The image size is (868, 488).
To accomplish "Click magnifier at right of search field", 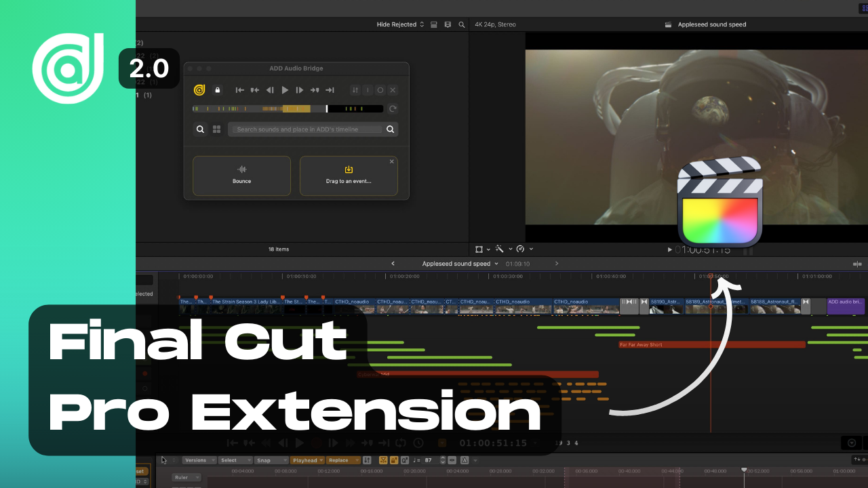I will [x=391, y=129].
